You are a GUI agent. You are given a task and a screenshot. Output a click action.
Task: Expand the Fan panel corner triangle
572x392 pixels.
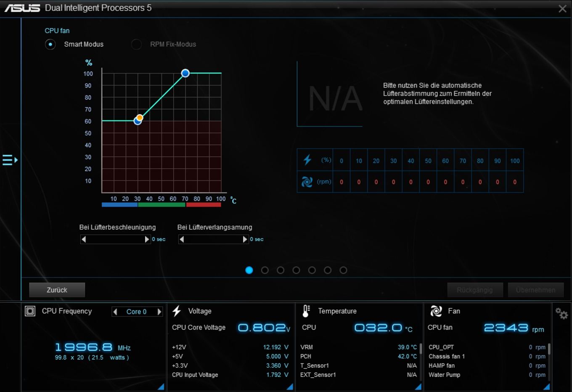click(546, 387)
